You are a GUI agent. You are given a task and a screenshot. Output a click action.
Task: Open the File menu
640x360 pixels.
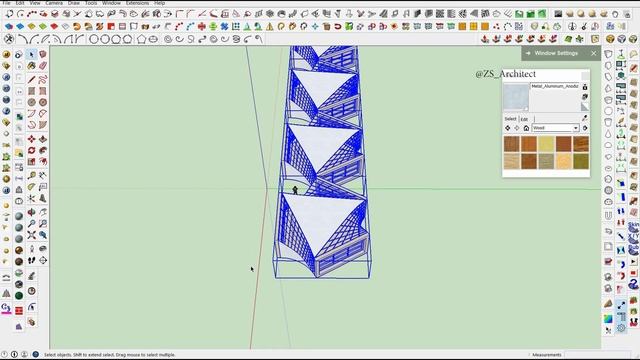pyautogui.click(x=7, y=3)
